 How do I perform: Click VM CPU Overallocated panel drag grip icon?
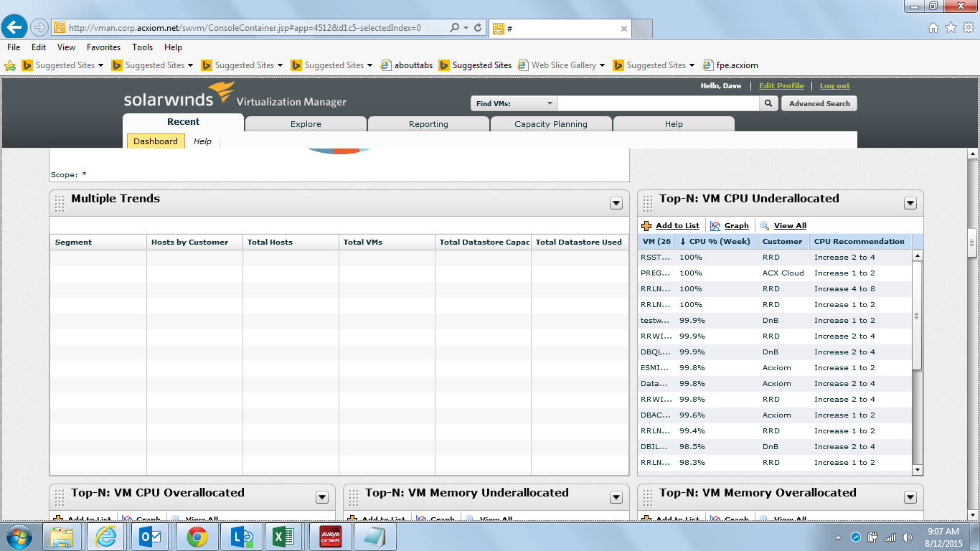[60, 498]
